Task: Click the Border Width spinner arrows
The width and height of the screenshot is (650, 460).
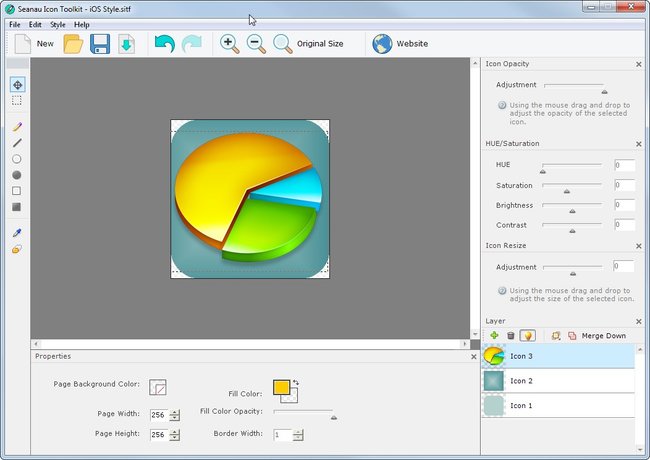Action: pyautogui.click(x=298, y=435)
